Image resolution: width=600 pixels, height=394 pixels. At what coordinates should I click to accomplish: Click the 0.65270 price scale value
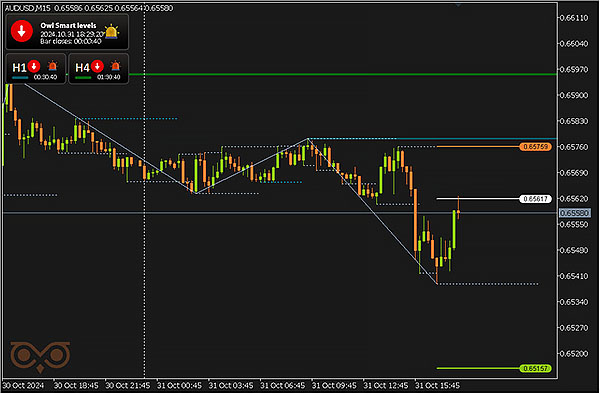[574, 328]
